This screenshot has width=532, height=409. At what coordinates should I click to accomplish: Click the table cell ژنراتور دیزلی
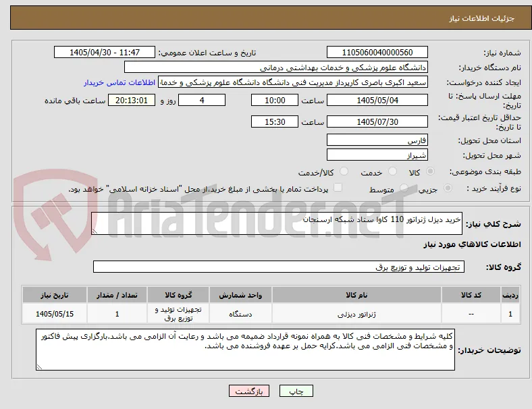click(x=356, y=314)
